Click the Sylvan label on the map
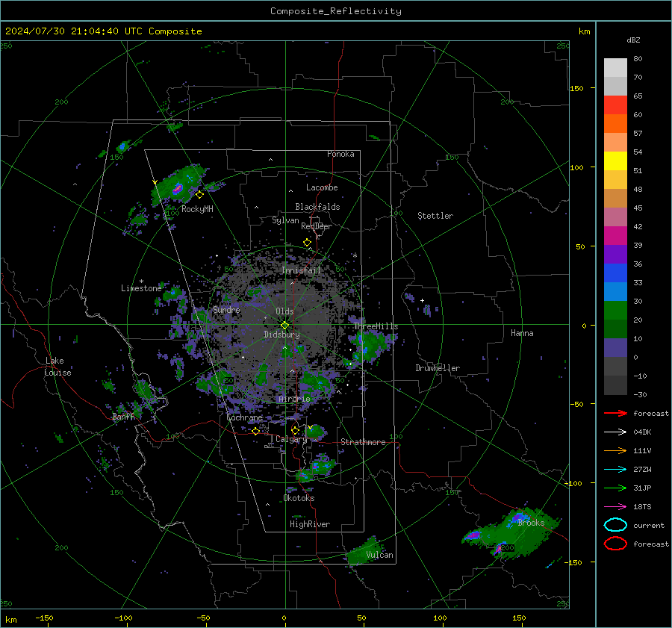The height and width of the screenshot is (628, 672). pyautogui.click(x=285, y=220)
